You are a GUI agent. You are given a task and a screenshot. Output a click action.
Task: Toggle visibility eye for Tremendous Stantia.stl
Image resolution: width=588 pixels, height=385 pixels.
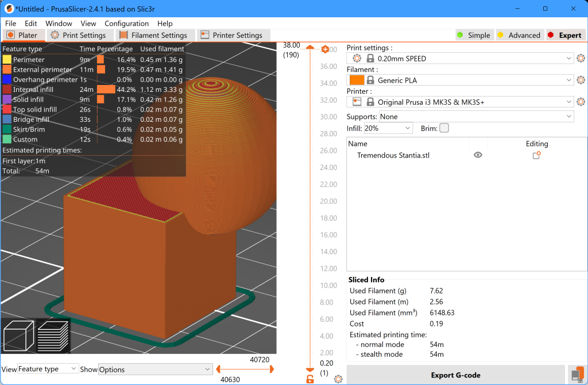click(x=478, y=155)
